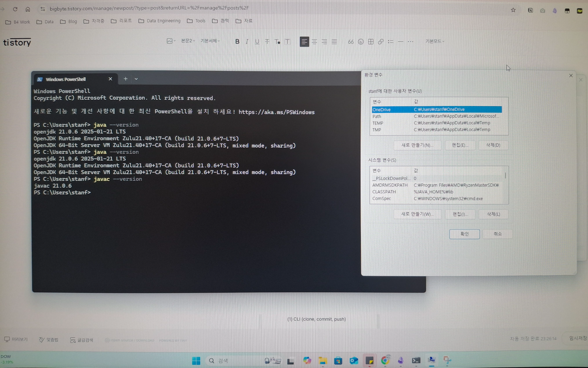588x368 pixels.
Task: Open Data Engineering bookmark folder
Action: [160, 21]
